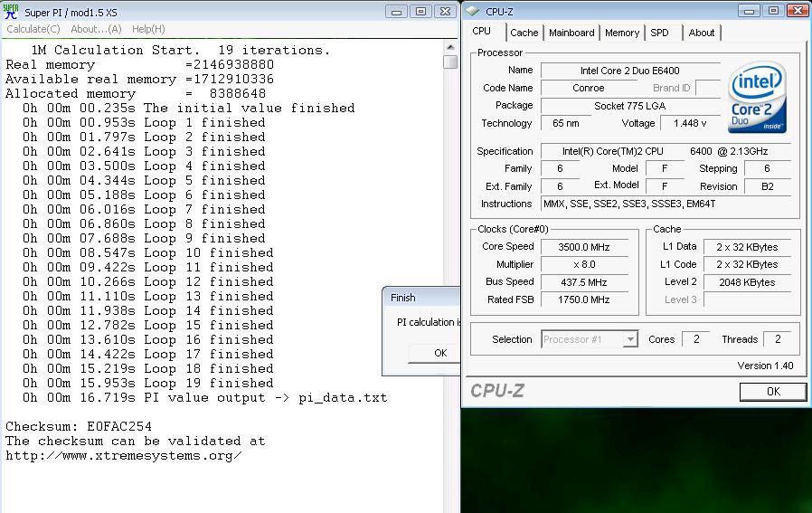Switch to the Mainboard tab
Viewport: 812px width, 513px height.
571,33
